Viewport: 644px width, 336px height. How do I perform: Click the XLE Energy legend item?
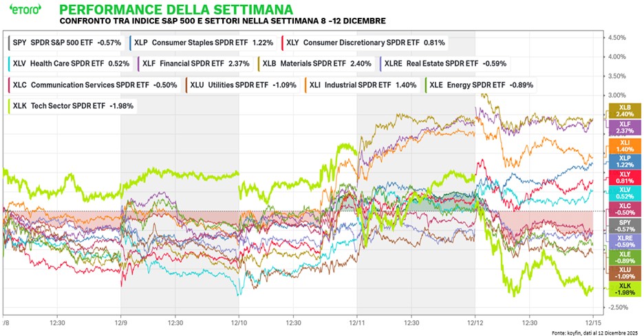pyautogui.click(x=481, y=85)
